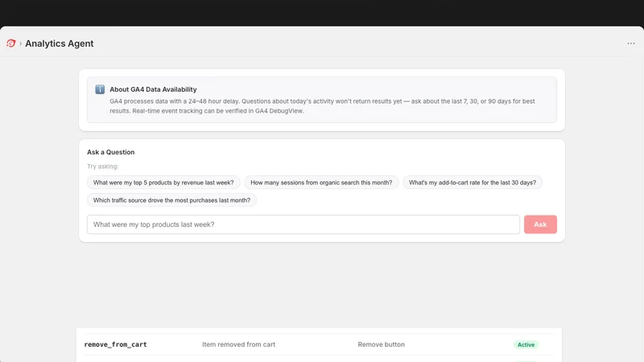Click the red app logo icon
Screen dimensions: 644x362
click(x=11, y=43)
